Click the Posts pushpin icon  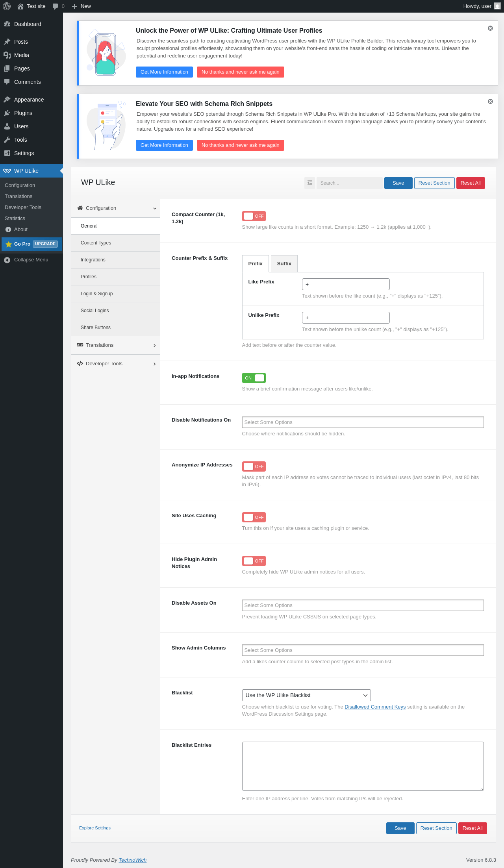(7, 42)
